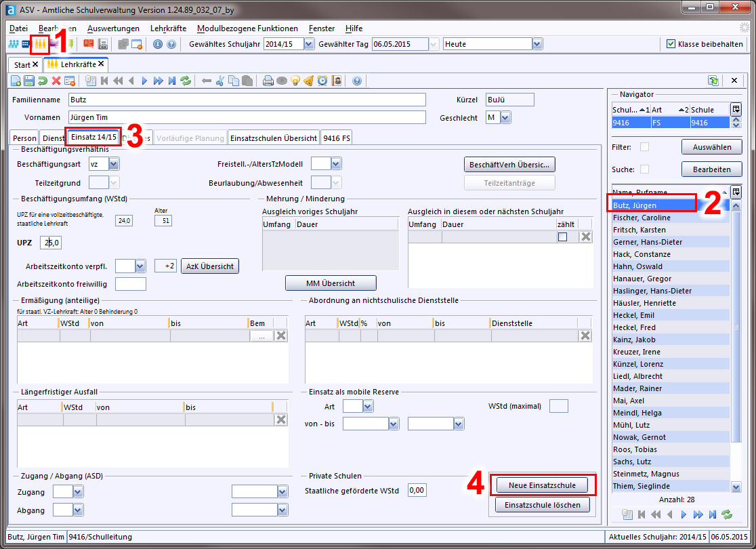Open the Heute dropdown
756x549 pixels.
537,44
